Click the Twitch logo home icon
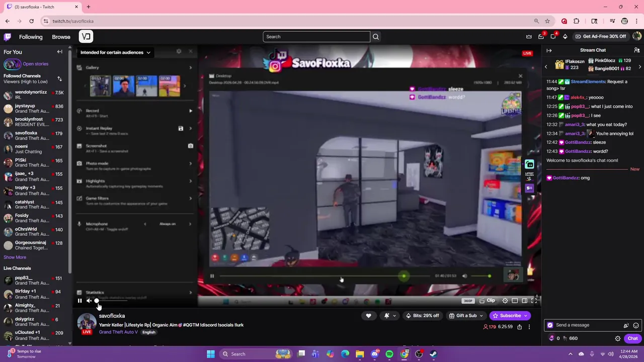The height and width of the screenshot is (362, 644). coord(7,37)
